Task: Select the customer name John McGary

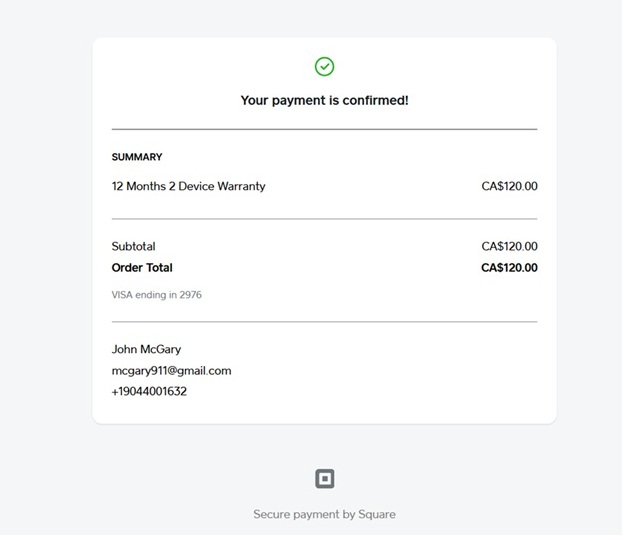Action: coord(146,350)
